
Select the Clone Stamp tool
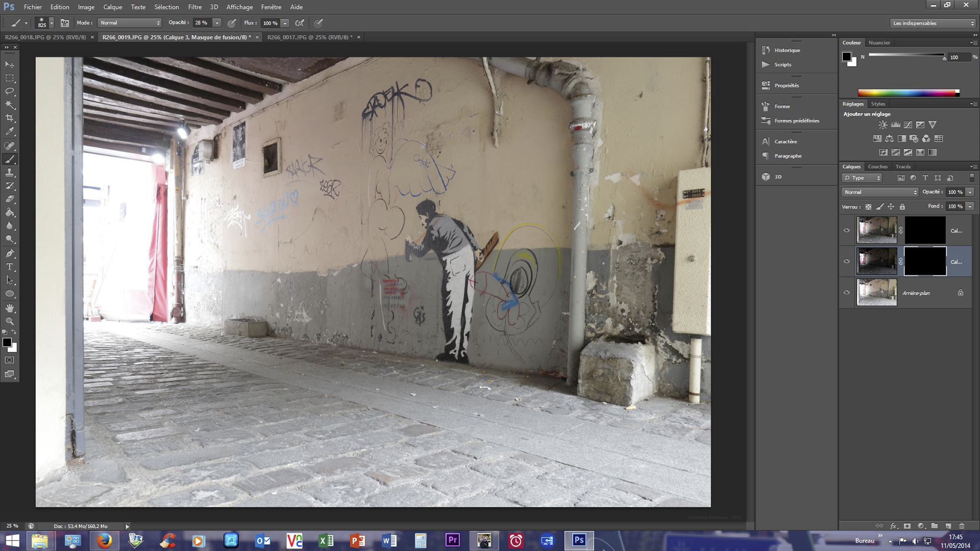(x=10, y=173)
